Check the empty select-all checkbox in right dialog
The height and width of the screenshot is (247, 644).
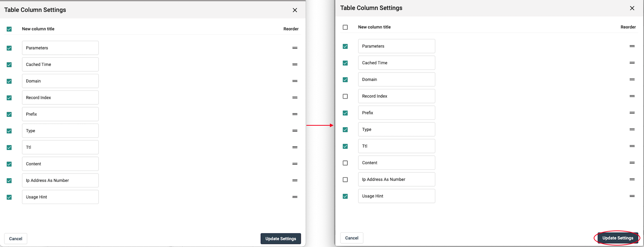point(345,27)
